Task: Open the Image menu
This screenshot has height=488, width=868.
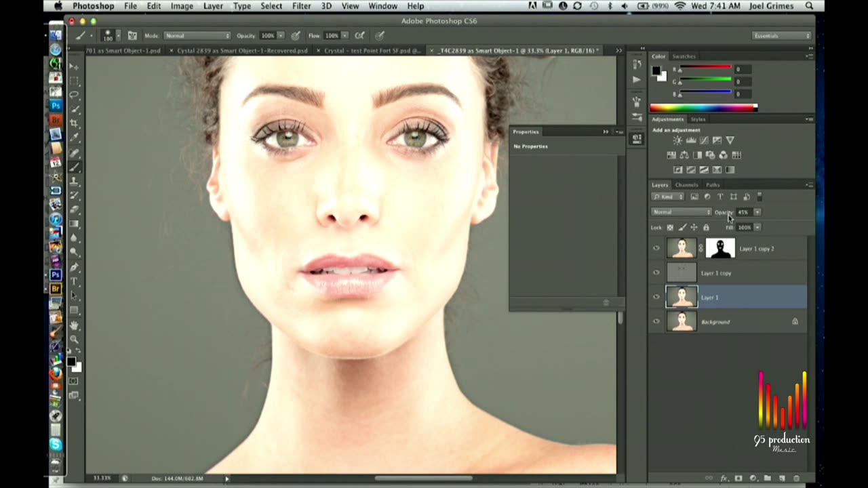Action: [x=182, y=6]
